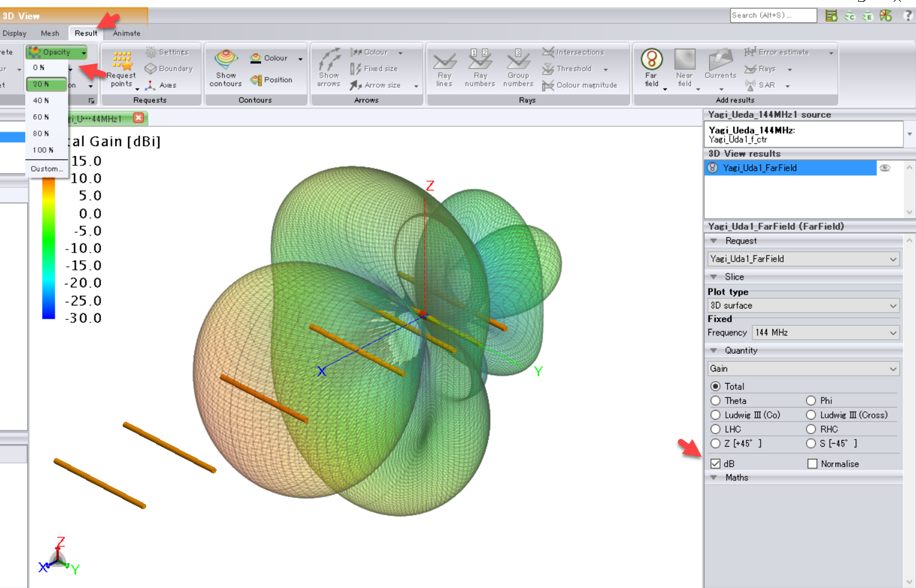Choose 60 % opacity
This screenshot has width=916, height=588.
[46, 117]
